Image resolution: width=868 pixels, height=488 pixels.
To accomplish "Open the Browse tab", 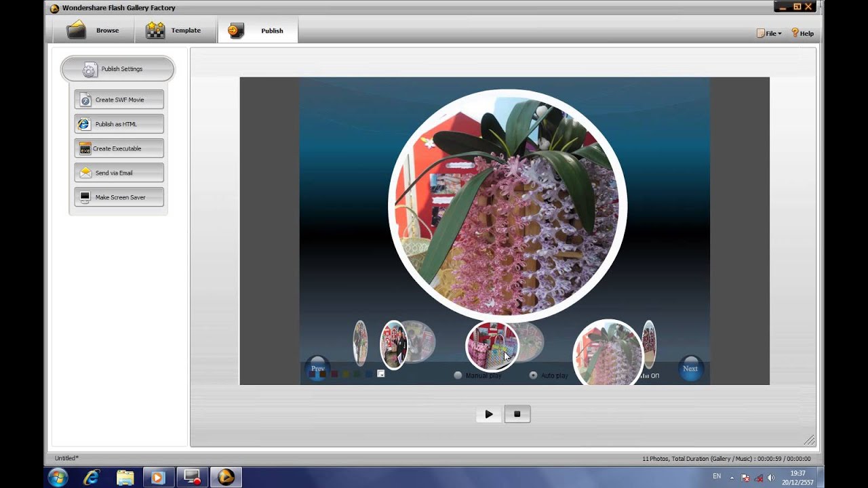I will 94,30.
